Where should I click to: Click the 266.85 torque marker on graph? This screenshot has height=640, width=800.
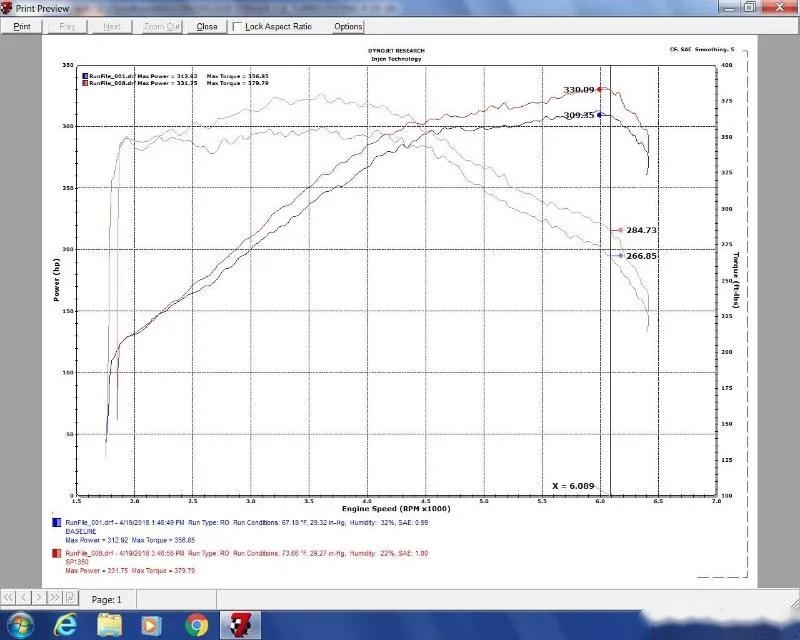tap(621, 256)
